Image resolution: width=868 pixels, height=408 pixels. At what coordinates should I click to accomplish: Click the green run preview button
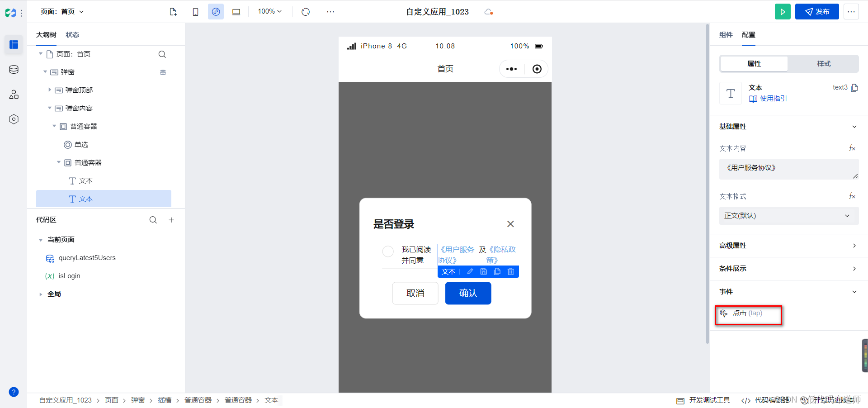pos(783,12)
